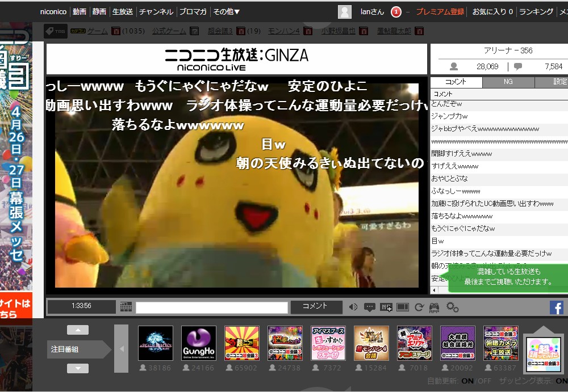
Task: Click the comment count bubble icon
Action: click(x=518, y=66)
